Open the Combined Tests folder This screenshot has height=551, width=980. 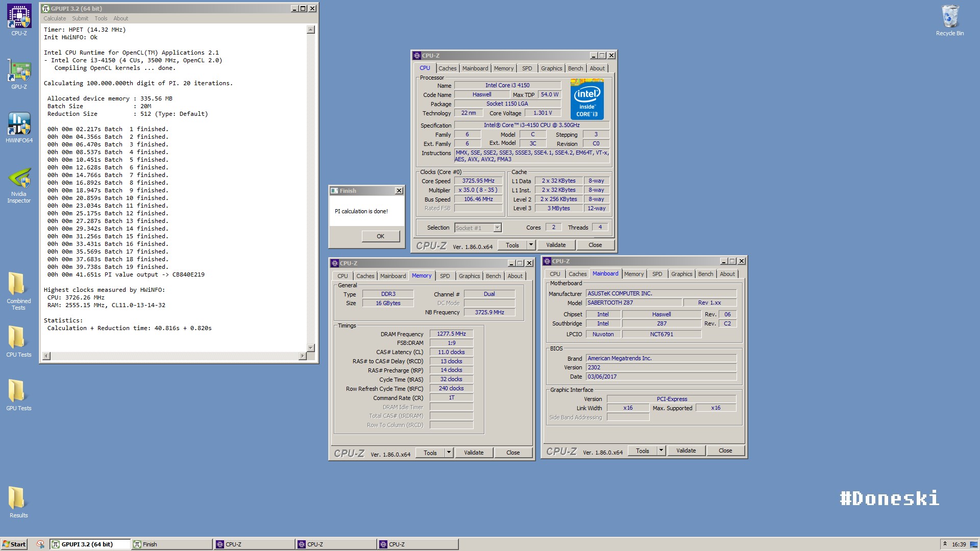[18, 291]
